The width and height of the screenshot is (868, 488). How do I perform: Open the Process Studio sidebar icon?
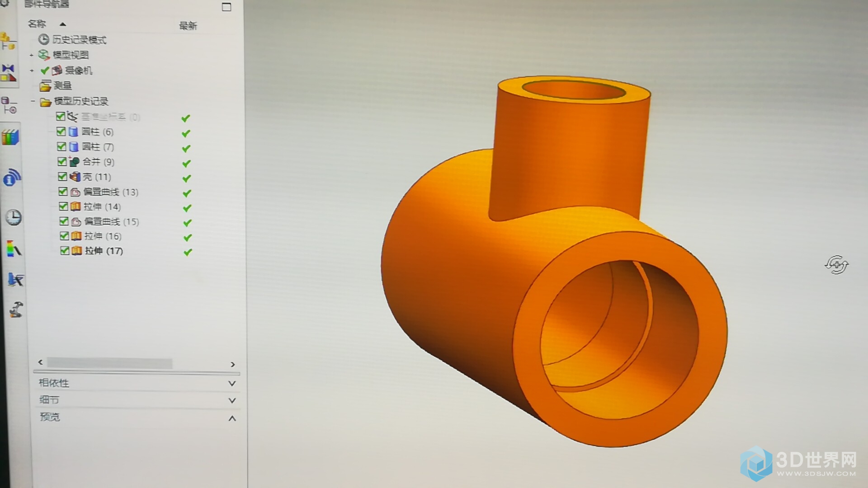click(15, 280)
